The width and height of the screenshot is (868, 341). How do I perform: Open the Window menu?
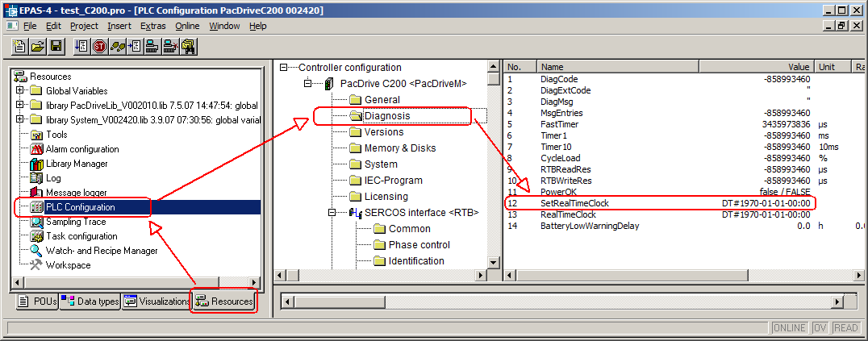pos(225,26)
